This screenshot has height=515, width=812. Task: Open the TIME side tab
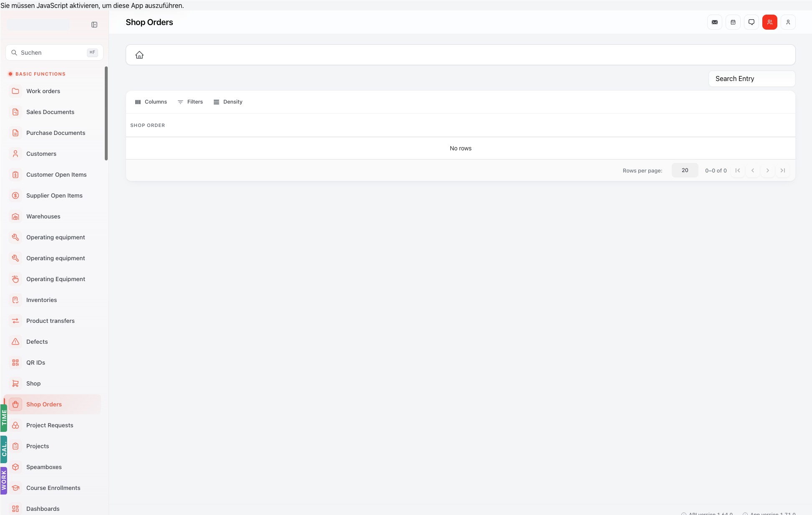4,418
